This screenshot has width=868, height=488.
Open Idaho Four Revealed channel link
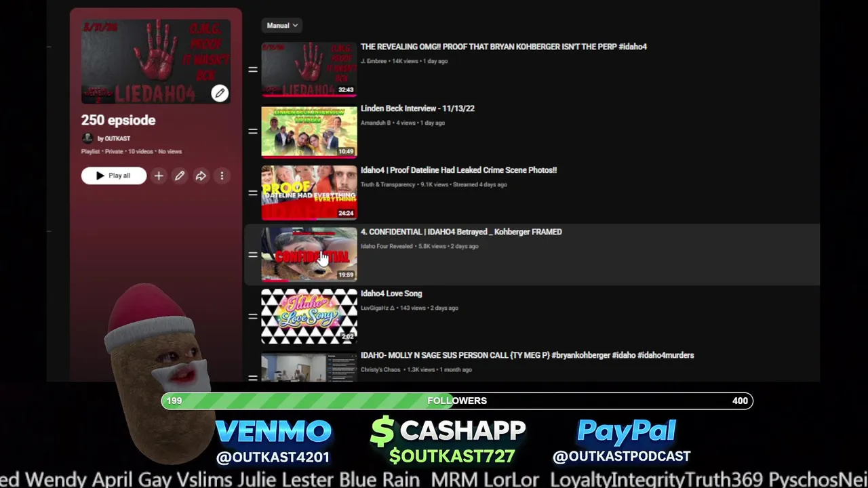tap(387, 246)
